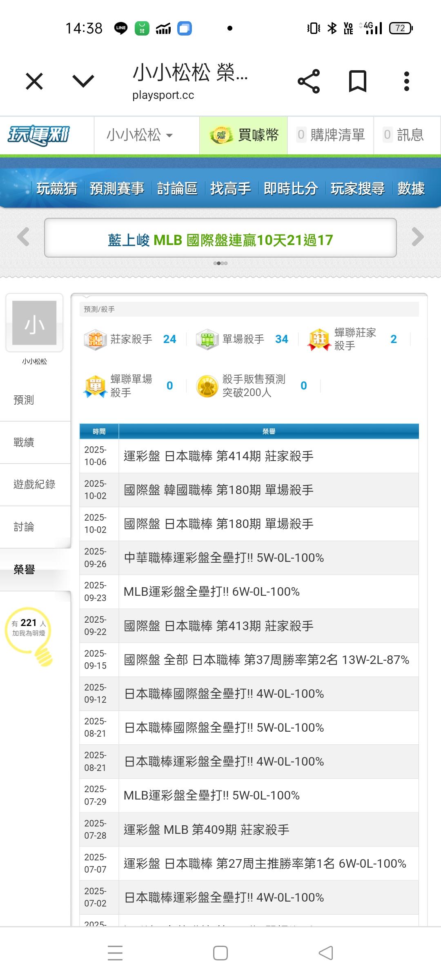Tap the banner pagination dots
Screen dimensions: 441x980
(220, 263)
